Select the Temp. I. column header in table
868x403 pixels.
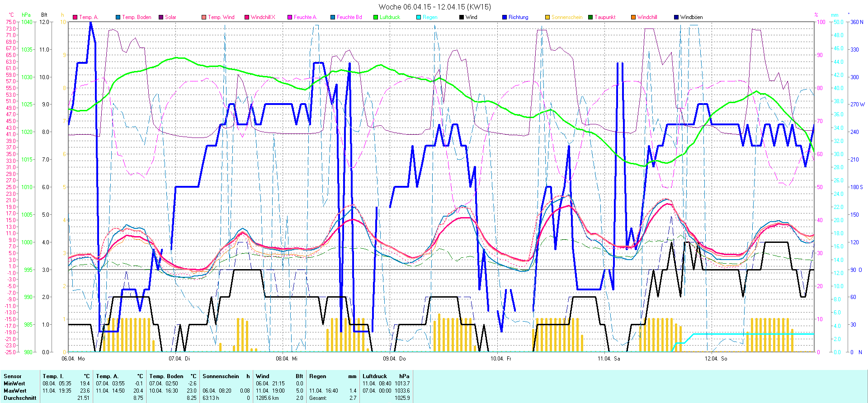pyautogui.click(x=66, y=376)
